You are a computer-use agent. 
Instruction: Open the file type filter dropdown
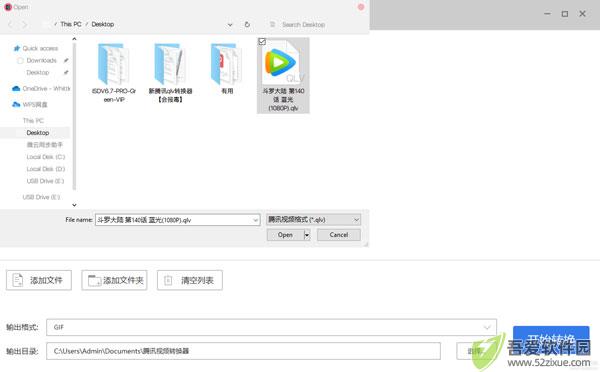[313, 220]
